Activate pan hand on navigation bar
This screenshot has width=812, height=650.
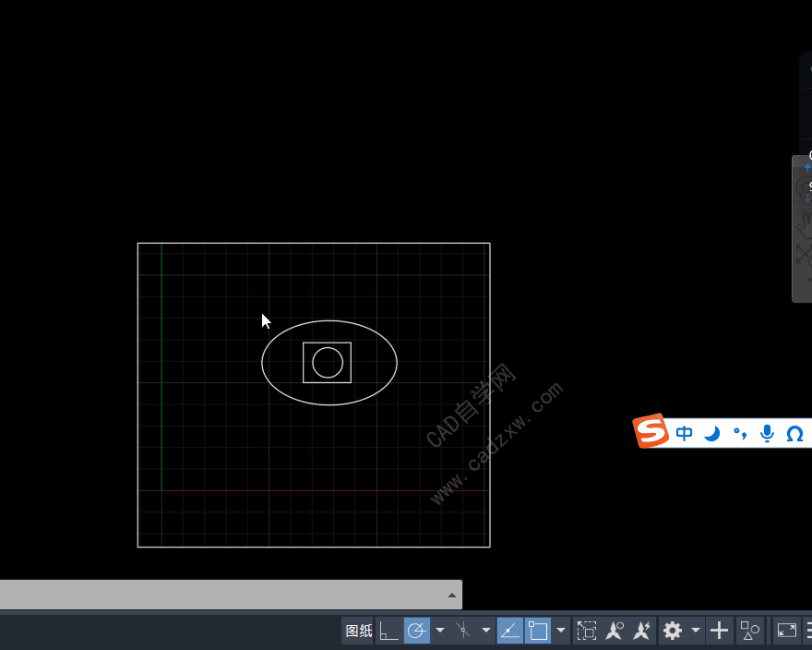tap(805, 226)
